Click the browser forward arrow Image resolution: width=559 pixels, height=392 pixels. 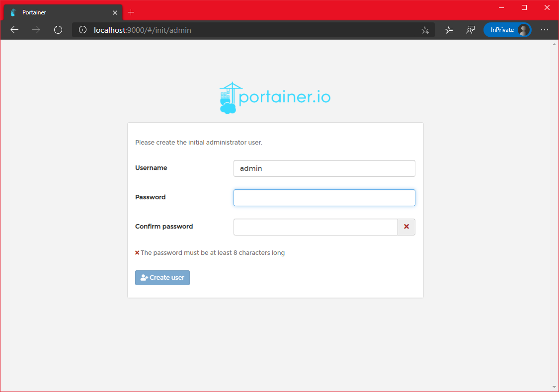36,30
